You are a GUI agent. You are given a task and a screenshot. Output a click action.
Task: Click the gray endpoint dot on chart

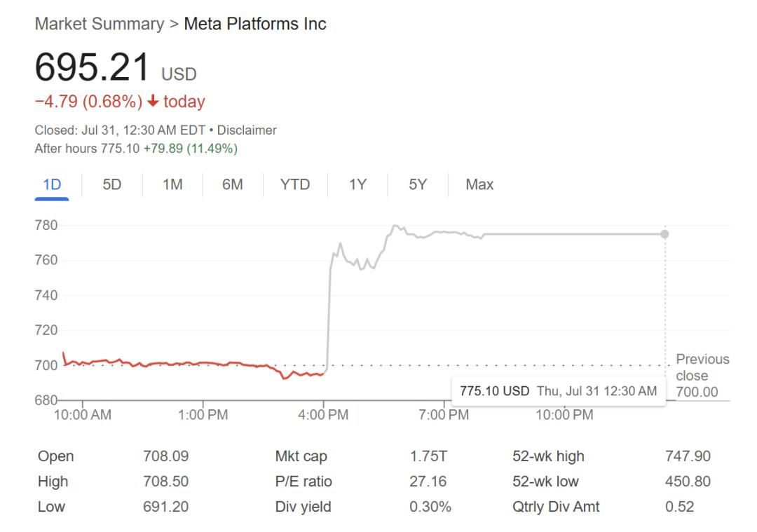[x=664, y=234]
